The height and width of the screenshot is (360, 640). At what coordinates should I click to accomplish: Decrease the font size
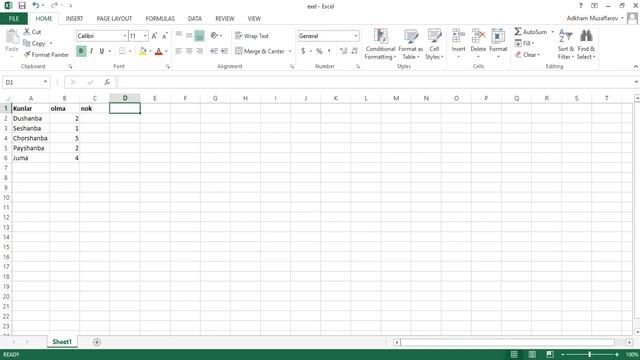point(164,36)
